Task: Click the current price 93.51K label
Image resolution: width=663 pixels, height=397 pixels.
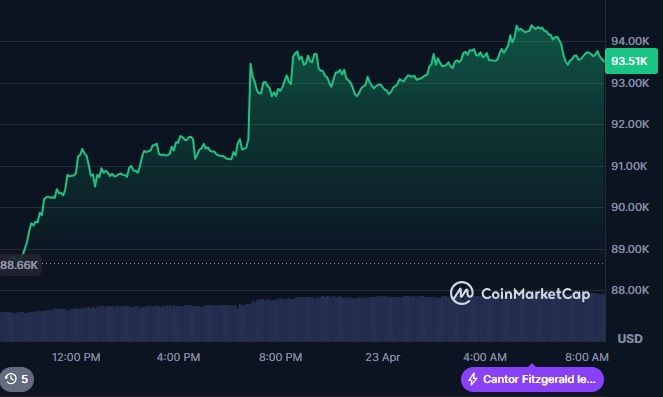Action: click(x=631, y=61)
